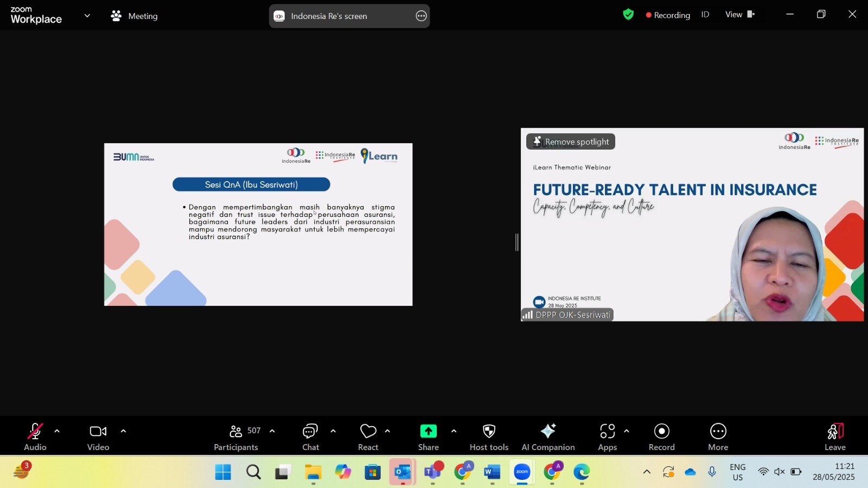Screen dimensions: 868x488
Task: Switch to Outlook on taskbar
Action: click(x=403, y=472)
